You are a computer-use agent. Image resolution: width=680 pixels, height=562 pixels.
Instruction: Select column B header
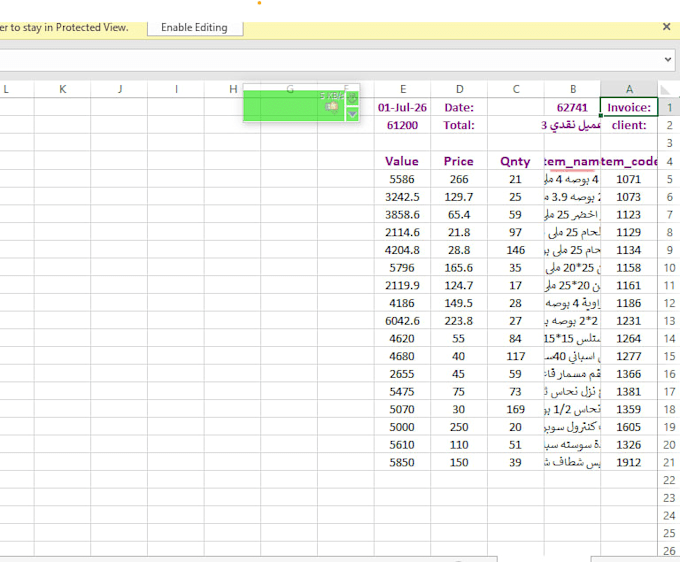pos(572,89)
